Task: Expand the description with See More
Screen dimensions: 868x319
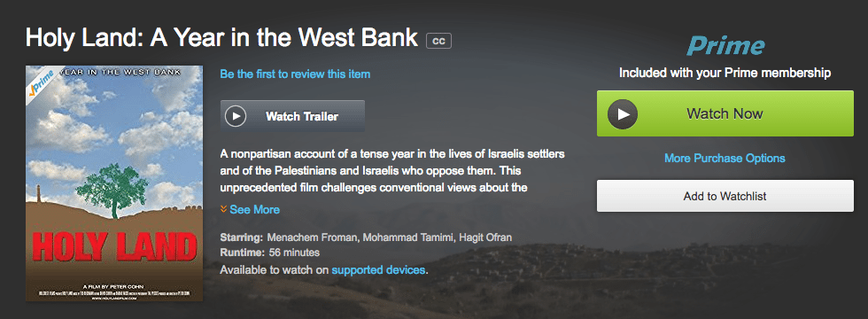Action: 255,209
